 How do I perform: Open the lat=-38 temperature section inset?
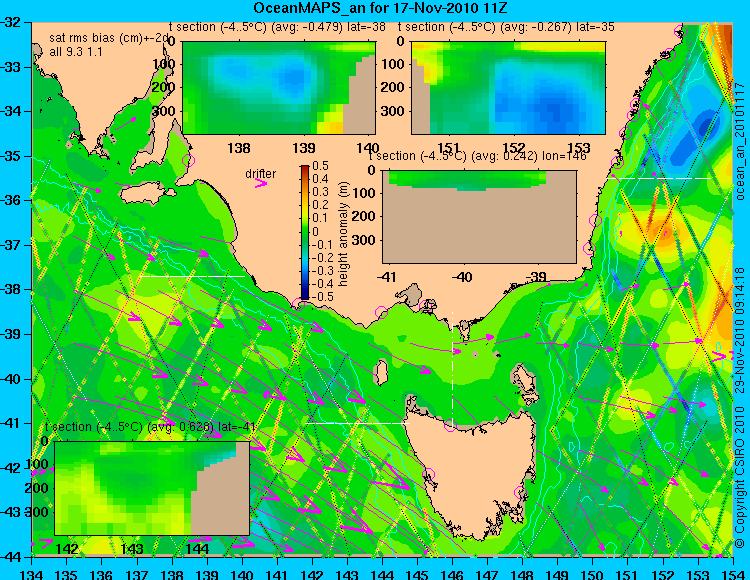pyautogui.click(x=279, y=88)
